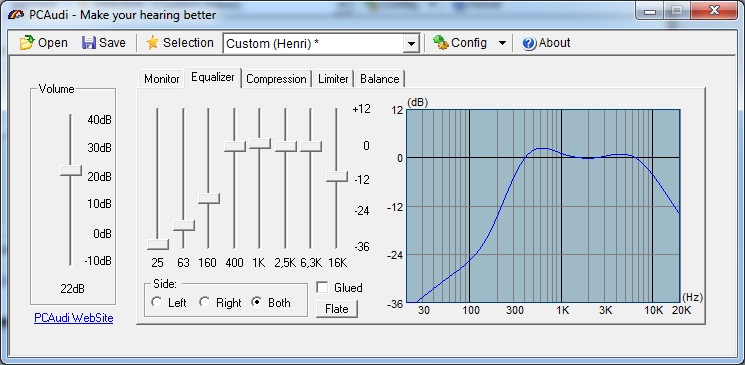Click the Selection toolbar label

(x=188, y=43)
